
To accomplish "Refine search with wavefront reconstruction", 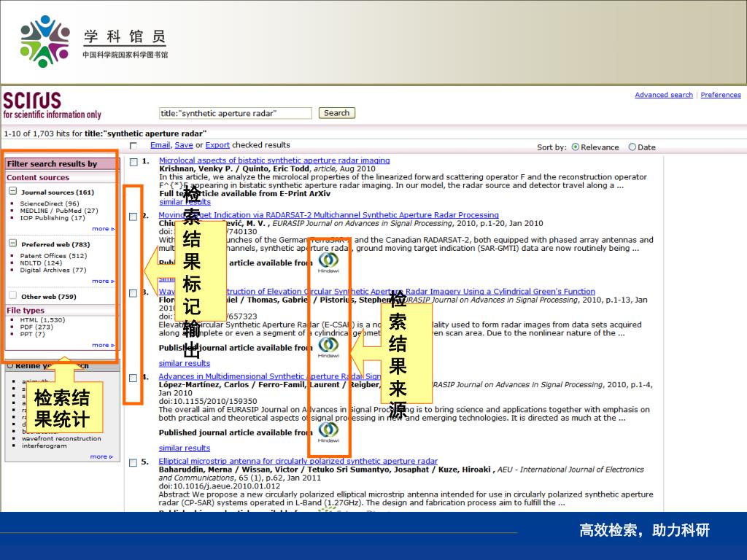I will pyautogui.click(x=61, y=438).
